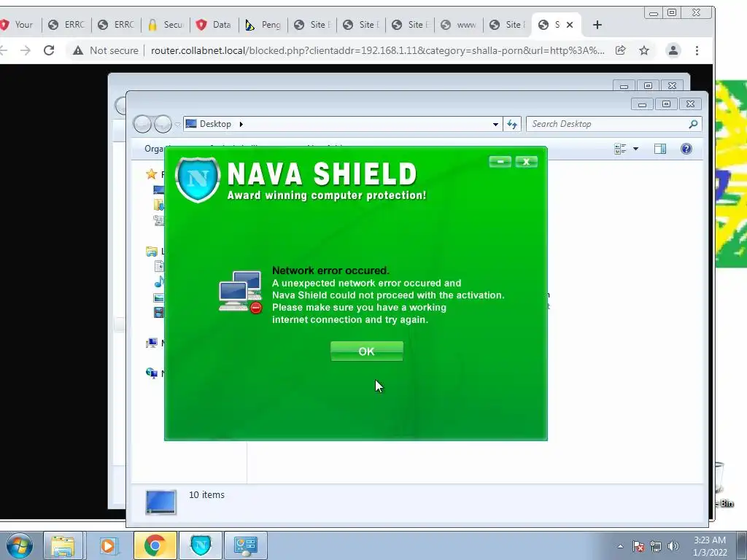The image size is (747, 560).
Task: Open Chrome's three-dot menu
Action: coord(697,50)
